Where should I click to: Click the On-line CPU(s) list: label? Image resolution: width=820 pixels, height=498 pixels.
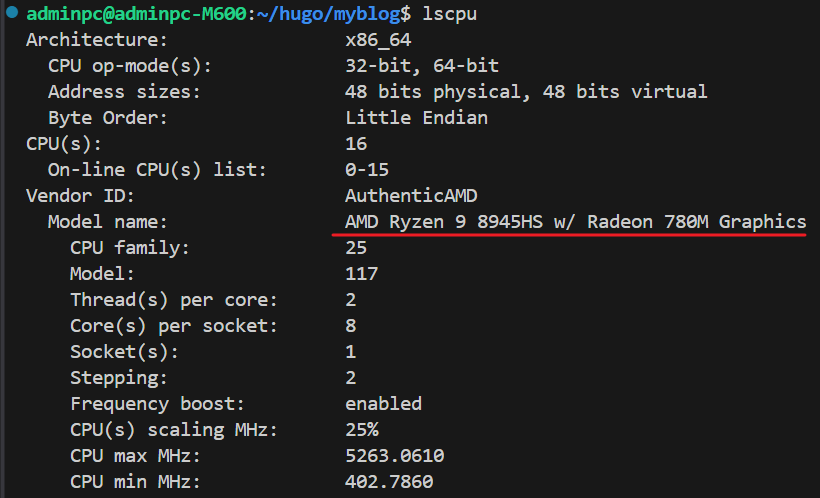[157, 170]
